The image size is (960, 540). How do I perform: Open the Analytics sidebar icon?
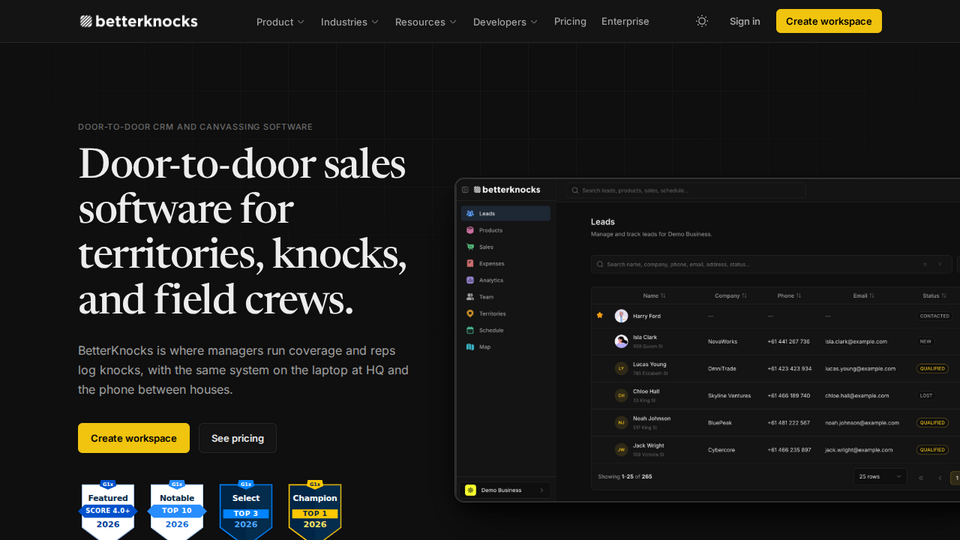[x=470, y=280]
